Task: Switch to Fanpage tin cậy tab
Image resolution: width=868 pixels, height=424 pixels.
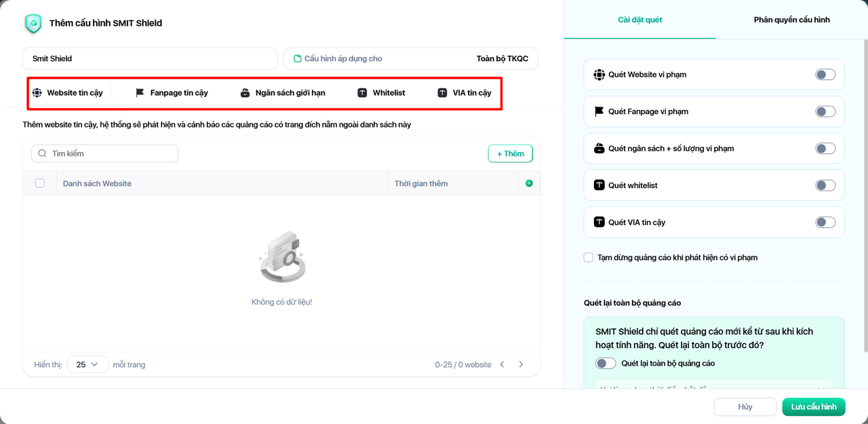Action: click(172, 93)
